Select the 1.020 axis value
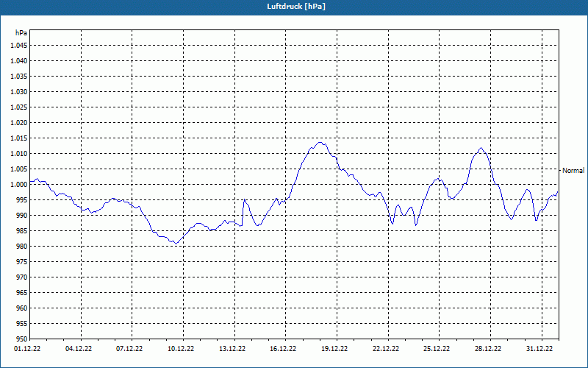Screen dimensions: 588x368 point(19,122)
